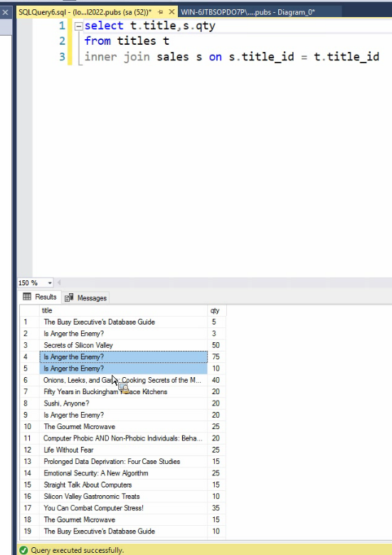Switch to the Results tab
The width and height of the screenshot is (392, 555).
[x=40, y=297]
